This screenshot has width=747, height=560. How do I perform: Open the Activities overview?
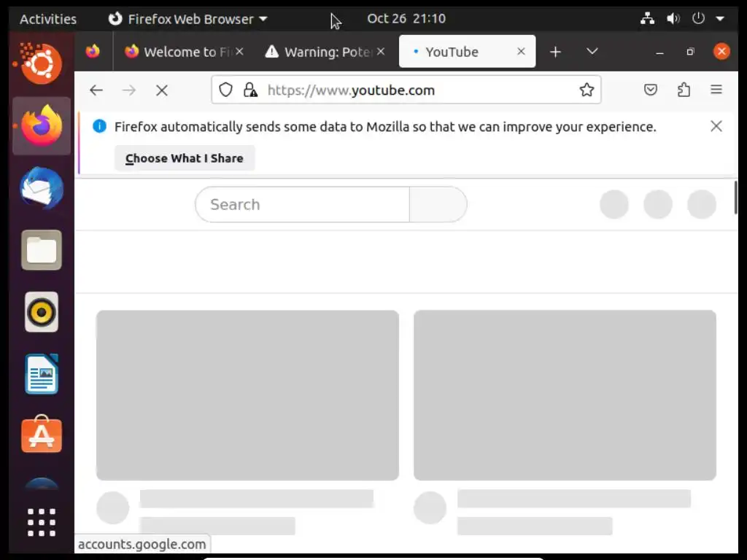pyautogui.click(x=48, y=19)
